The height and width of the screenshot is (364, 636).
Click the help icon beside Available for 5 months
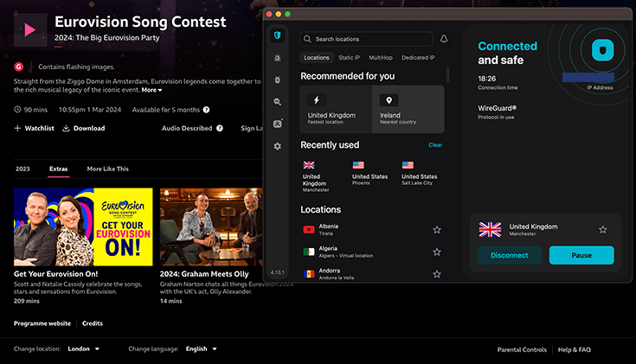[x=206, y=110]
